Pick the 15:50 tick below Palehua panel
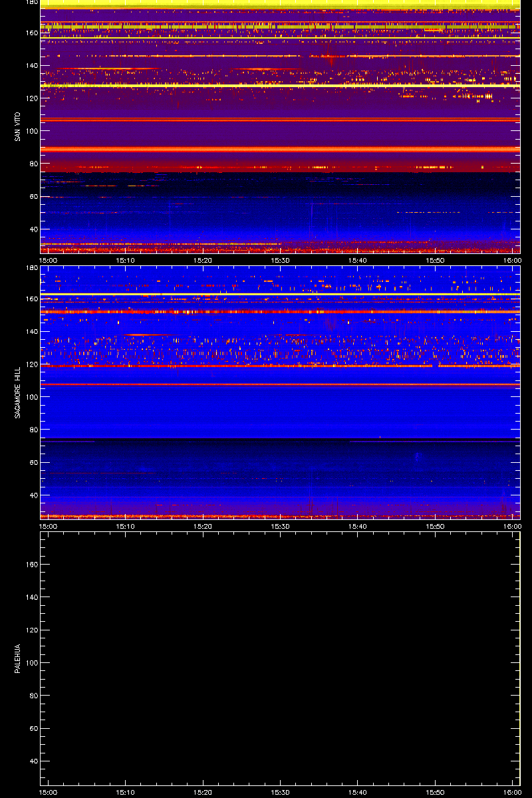 click(436, 793)
